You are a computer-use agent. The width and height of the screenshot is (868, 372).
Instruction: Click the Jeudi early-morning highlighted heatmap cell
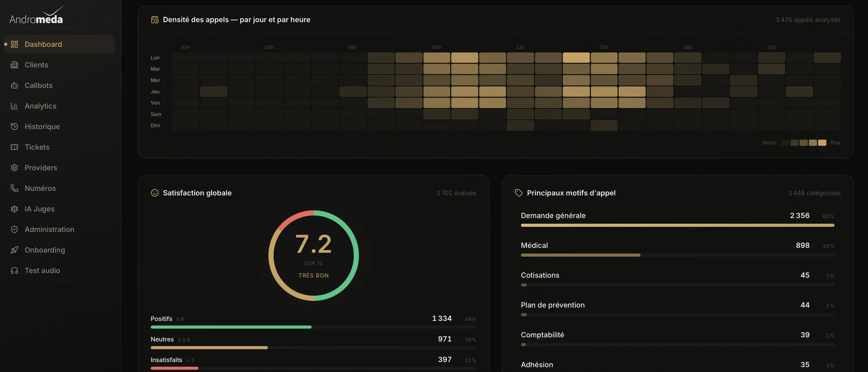[x=214, y=91]
